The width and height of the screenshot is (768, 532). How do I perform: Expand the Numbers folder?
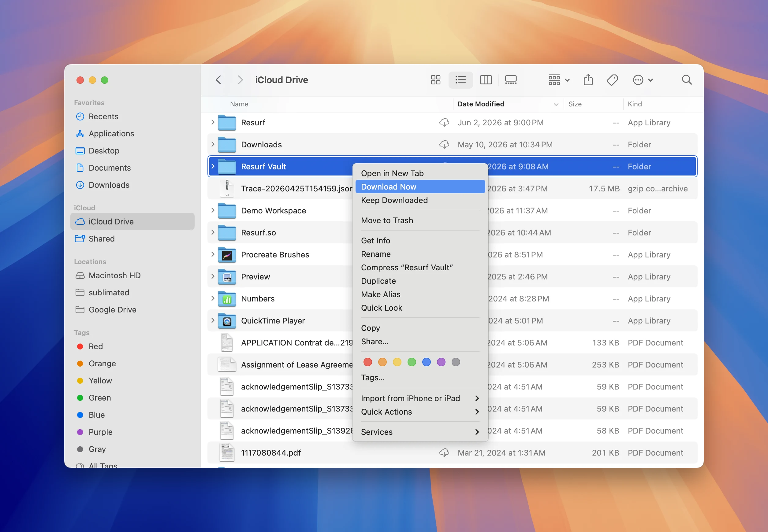click(x=213, y=298)
